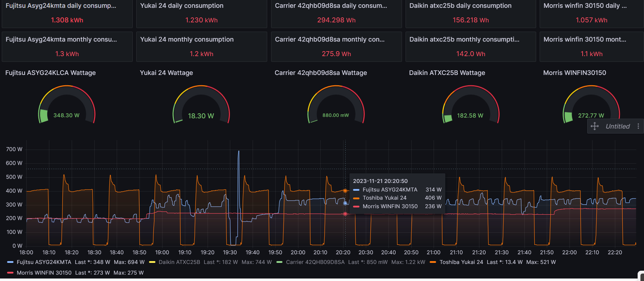Click the red Morris legend color swatch

[10, 273]
